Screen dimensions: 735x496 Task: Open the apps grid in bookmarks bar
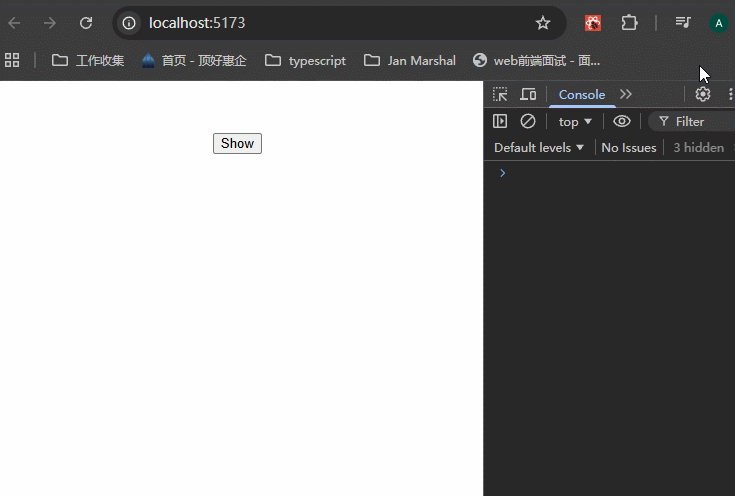click(13, 60)
